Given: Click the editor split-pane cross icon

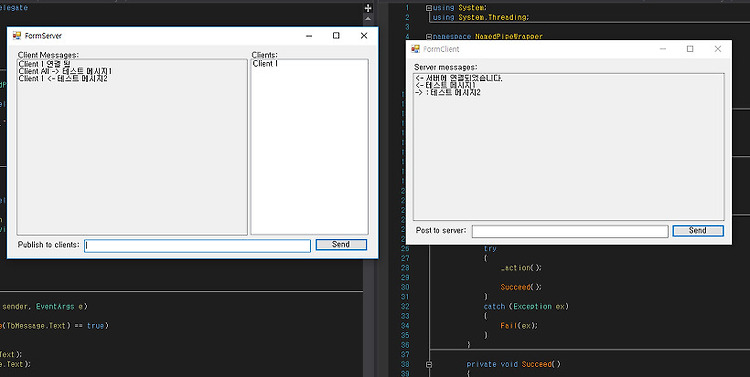Looking at the screenshot, I should (368, 8).
